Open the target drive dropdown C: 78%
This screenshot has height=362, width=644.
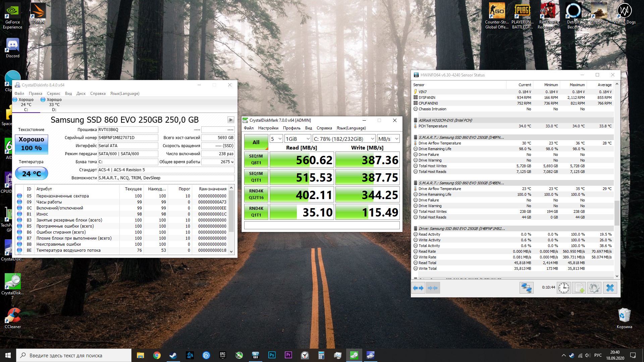tap(344, 139)
